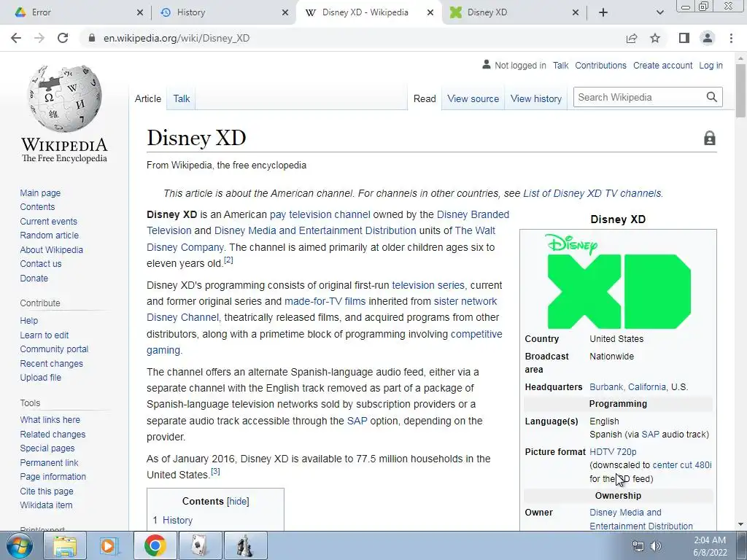Click the Log in link
The height and width of the screenshot is (560, 747).
pos(711,65)
